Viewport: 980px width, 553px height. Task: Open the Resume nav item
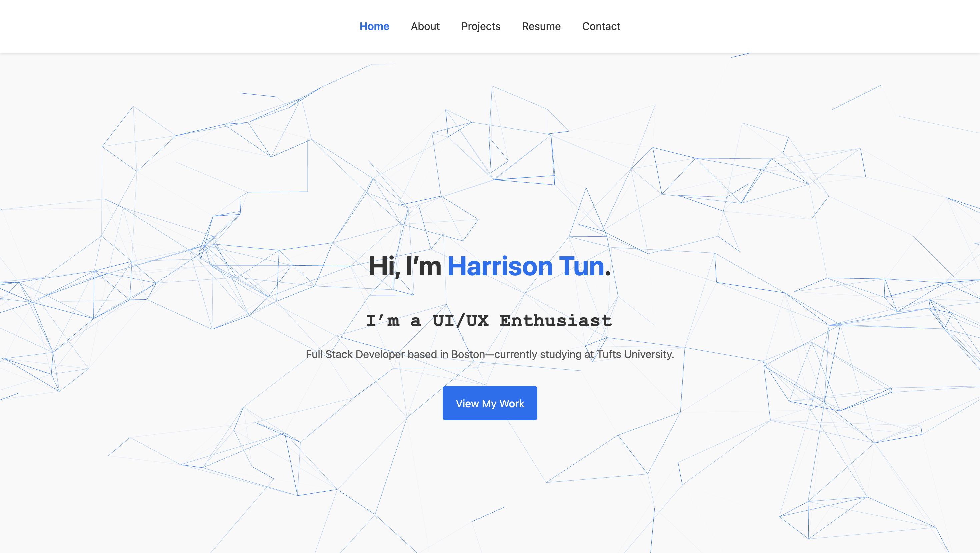(x=541, y=26)
